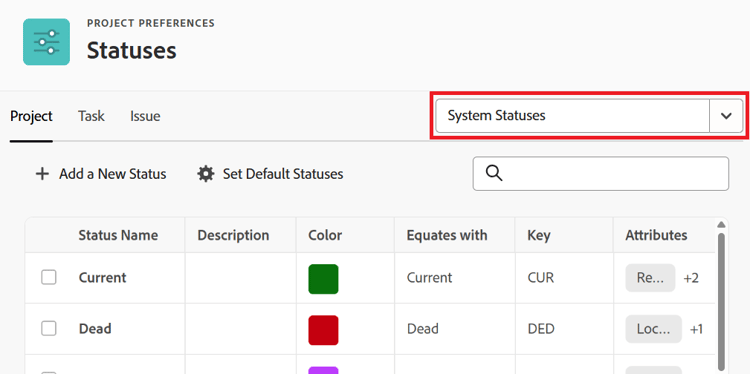Screen dimensions: 750x374
Task: Click the Equates with column header
Action: pos(447,235)
